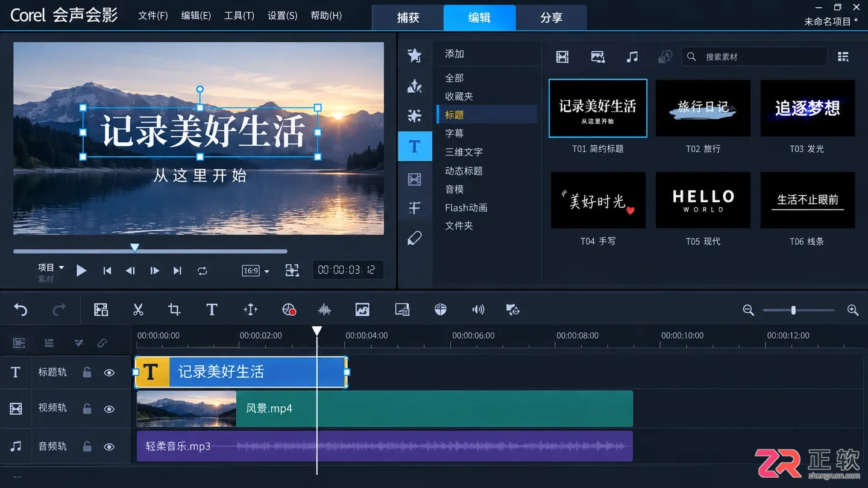Open the 工具(T) menu
This screenshot has height=488, width=868.
[239, 16]
